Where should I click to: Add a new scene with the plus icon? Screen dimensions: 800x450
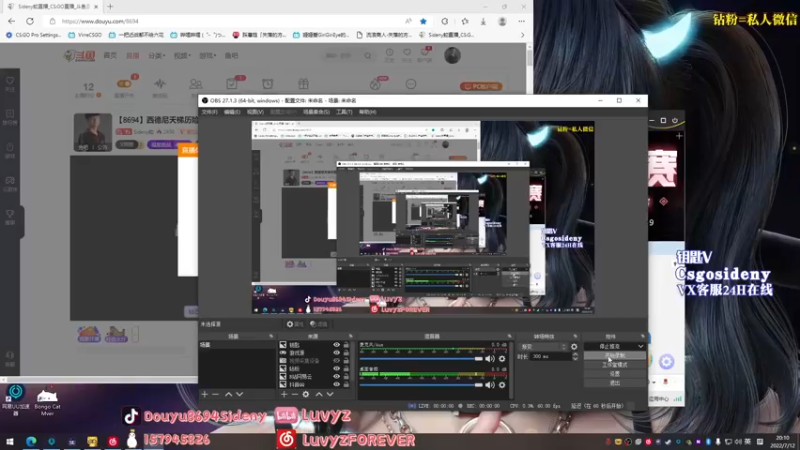[x=205, y=394]
